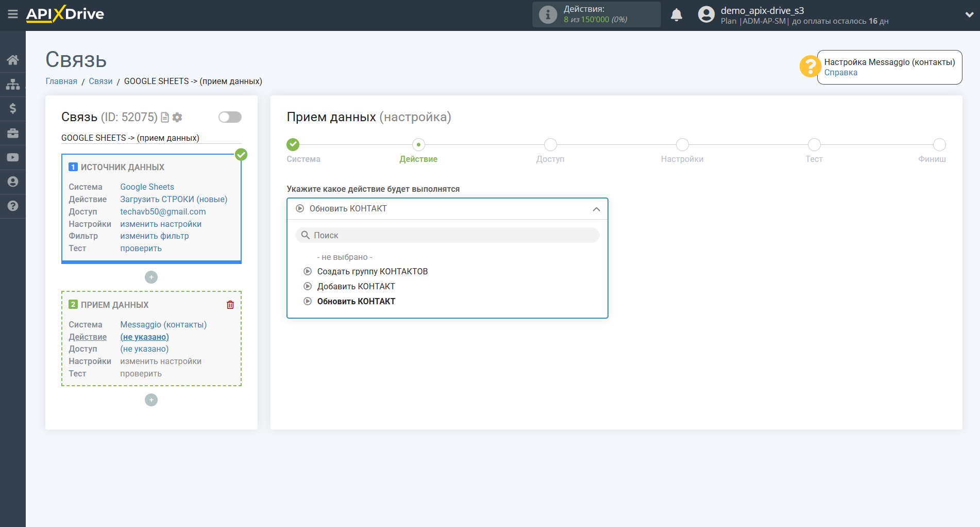Toggle the connection enable switch
Image resolution: width=980 pixels, height=527 pixels.
pyautogui.click(x=230, y=117)
